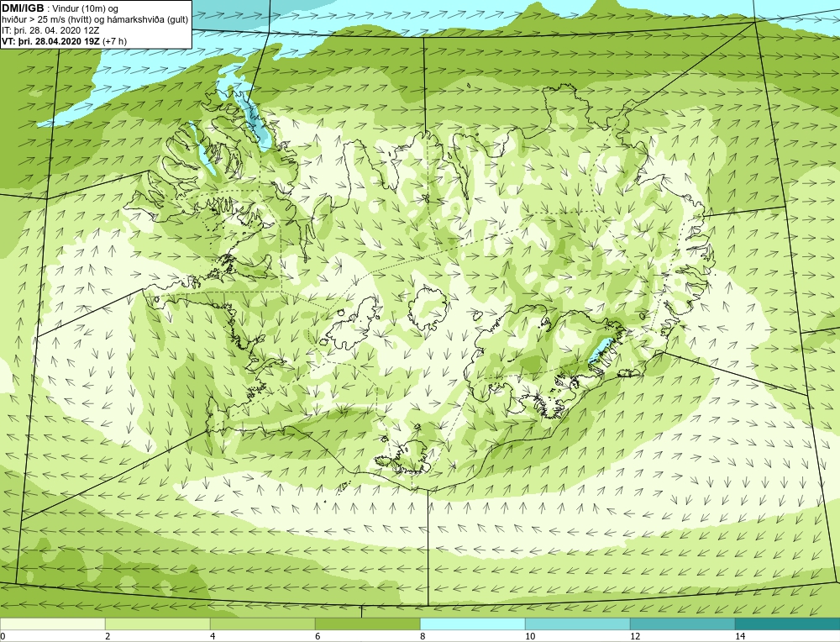The height and width of the screenshot is (642, 840).
Task: Click the 4–6 m/s medium green legend swatch
Action: click(262, 624)
